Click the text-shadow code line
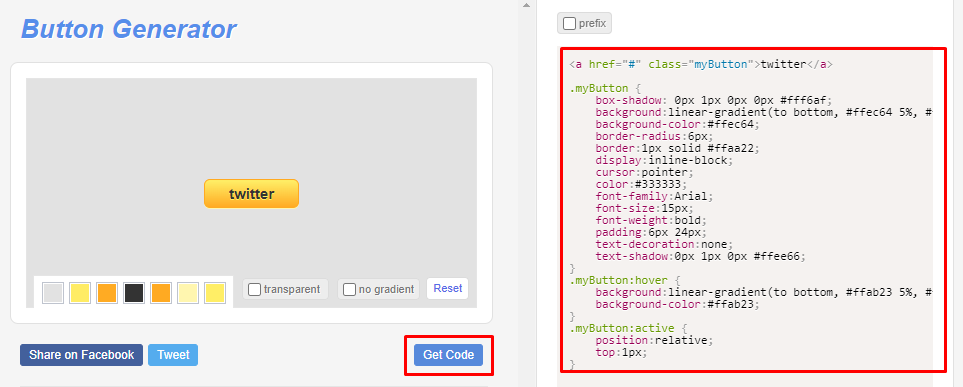Image resolution: width=963 pixels, height=387 pixels. (701, 257)
